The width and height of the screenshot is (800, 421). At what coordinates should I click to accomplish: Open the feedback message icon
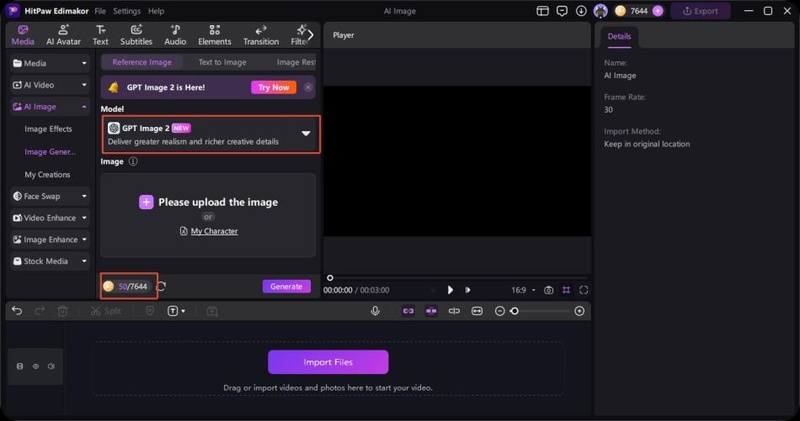click(562, 11)
